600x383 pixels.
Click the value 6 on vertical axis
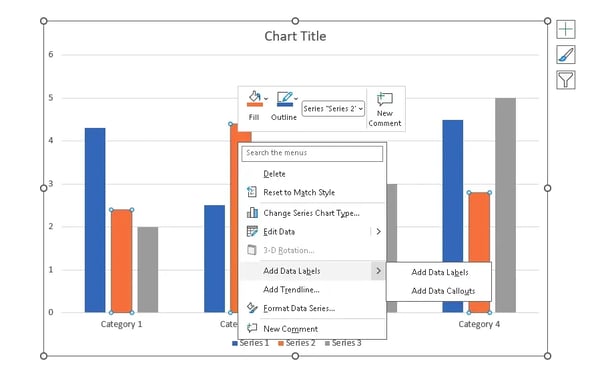pyautogui.click(x=51, y=54)
